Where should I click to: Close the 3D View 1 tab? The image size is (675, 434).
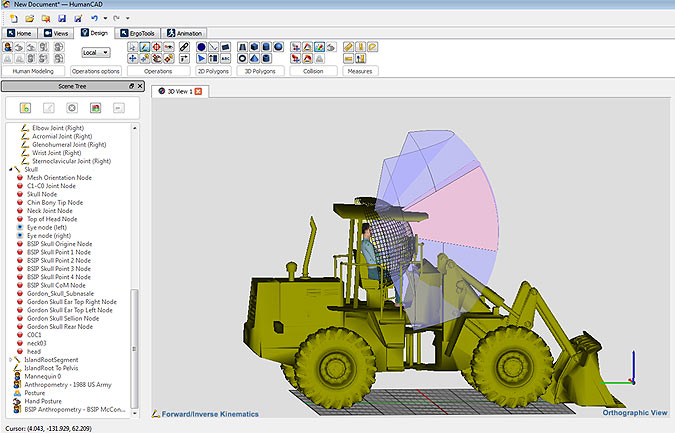pyautogui.click(x=198, y=91)
